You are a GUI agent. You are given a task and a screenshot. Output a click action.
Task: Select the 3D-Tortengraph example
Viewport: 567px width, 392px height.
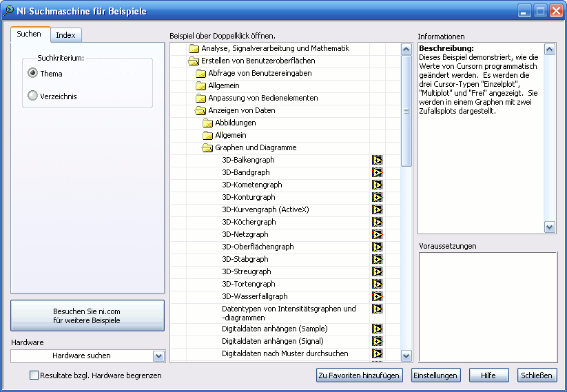tap(249, 284)
